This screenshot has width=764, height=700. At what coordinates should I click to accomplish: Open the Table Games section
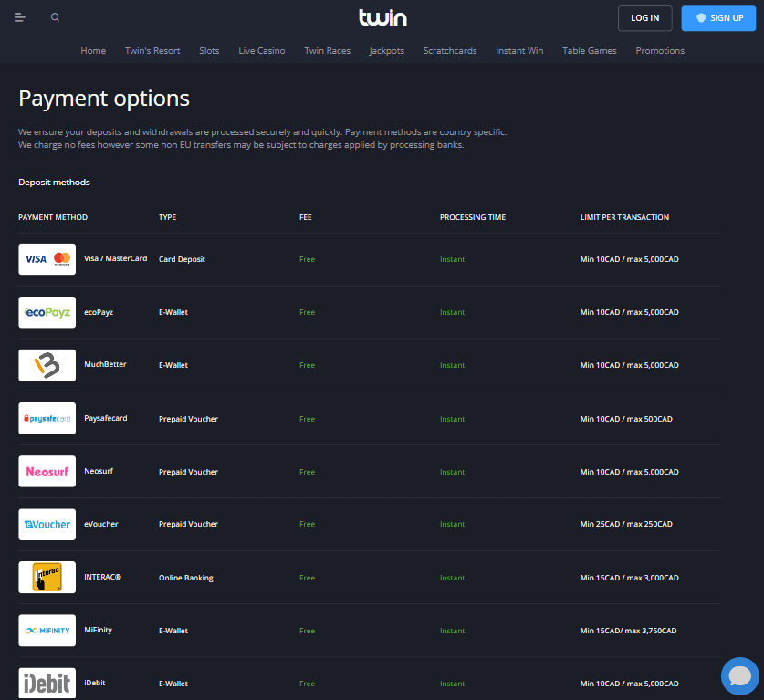point(590,51)
